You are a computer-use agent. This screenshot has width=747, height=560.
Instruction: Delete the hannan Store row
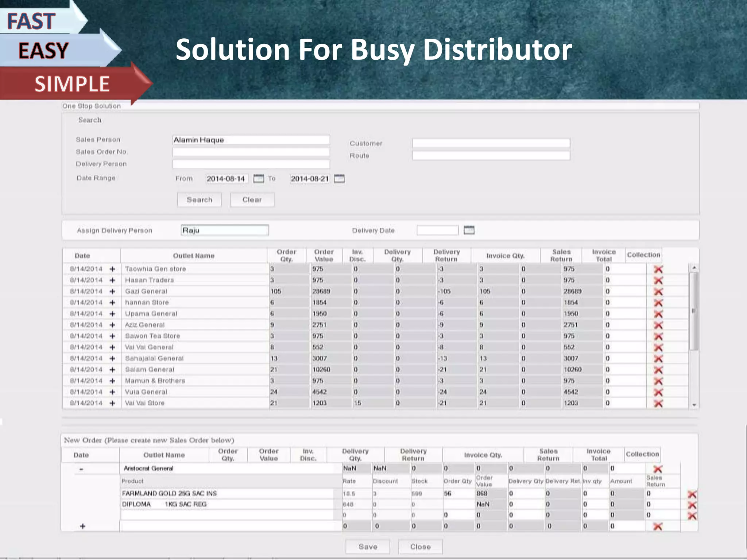coord(658,303)
